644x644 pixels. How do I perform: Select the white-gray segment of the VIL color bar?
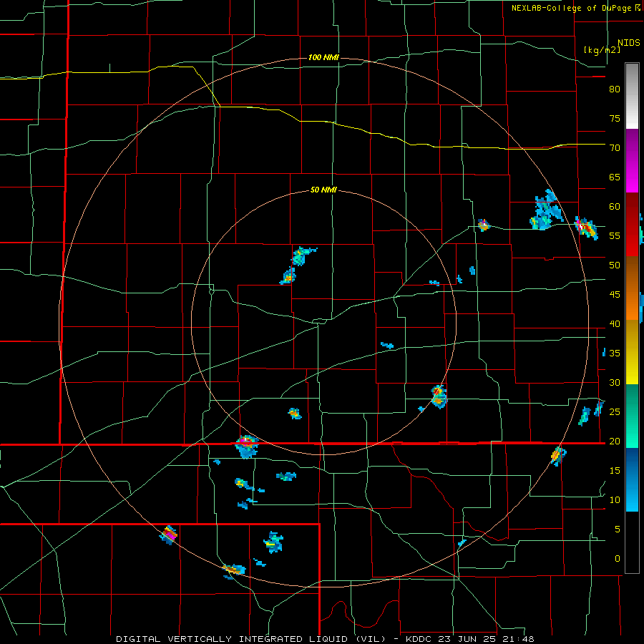[x=632, y=96]
